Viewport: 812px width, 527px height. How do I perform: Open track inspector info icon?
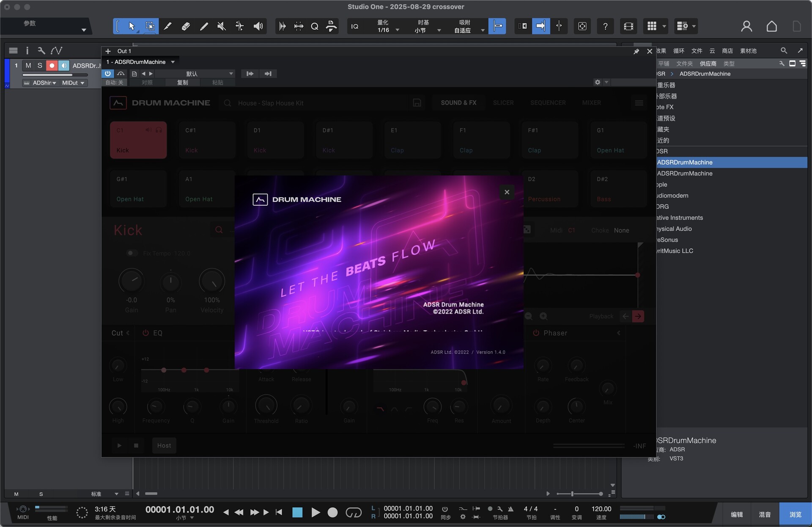point(27,51)
